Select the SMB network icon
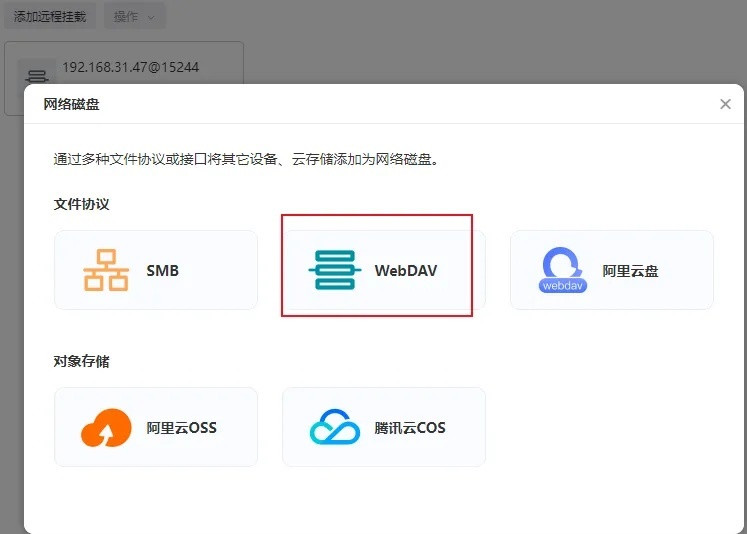The image size is (747, 534). tap(106, 270)
